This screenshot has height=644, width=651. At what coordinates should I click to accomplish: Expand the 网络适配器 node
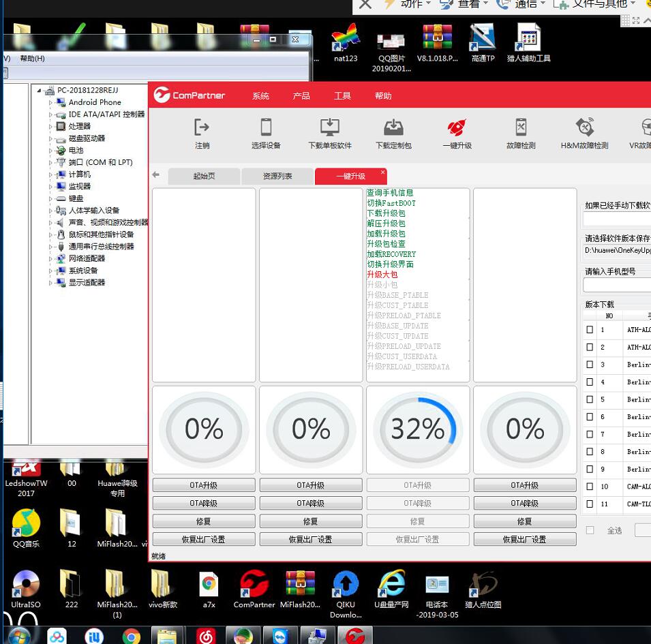(50, 259)
